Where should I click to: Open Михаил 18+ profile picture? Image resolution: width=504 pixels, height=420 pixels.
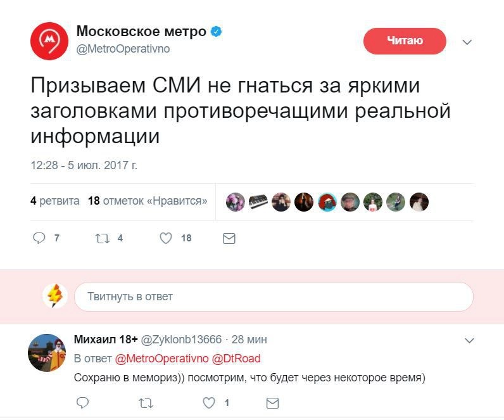pyautogui.click(x=47, y=353)
